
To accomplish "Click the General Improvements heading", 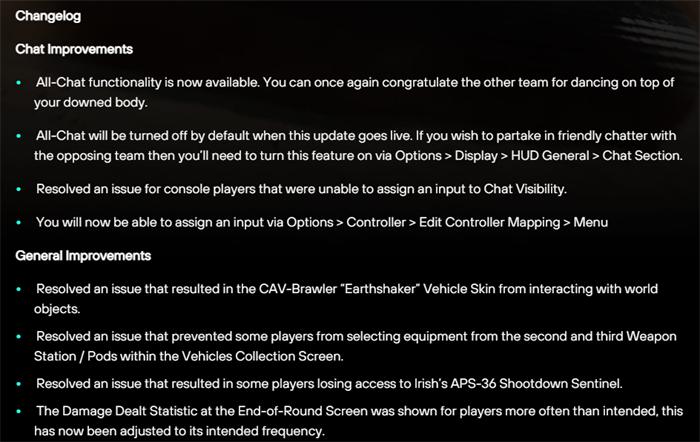I will tap(83, 256).
